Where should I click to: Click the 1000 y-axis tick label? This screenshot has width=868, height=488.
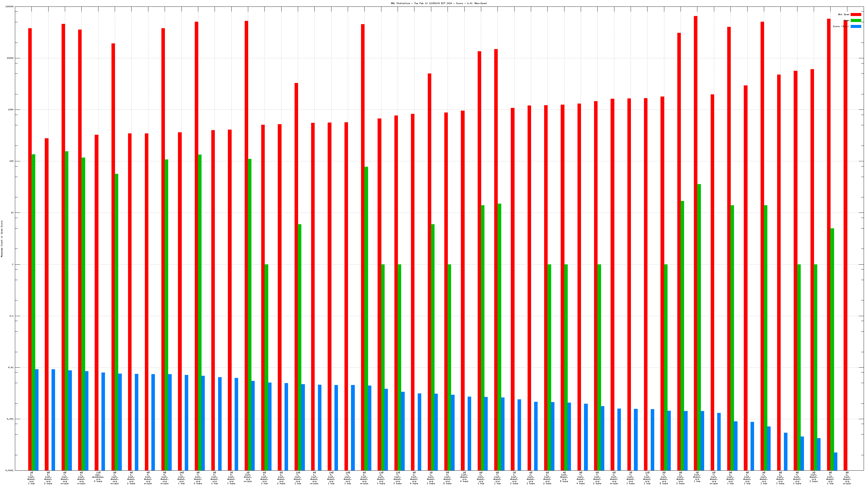(x=11, y=110)
